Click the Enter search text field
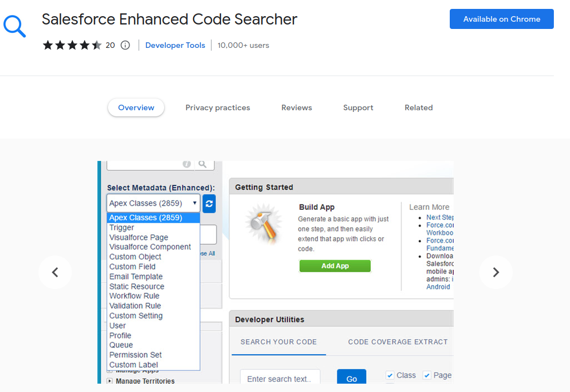The image size is (570, 392). click(280, 377)
